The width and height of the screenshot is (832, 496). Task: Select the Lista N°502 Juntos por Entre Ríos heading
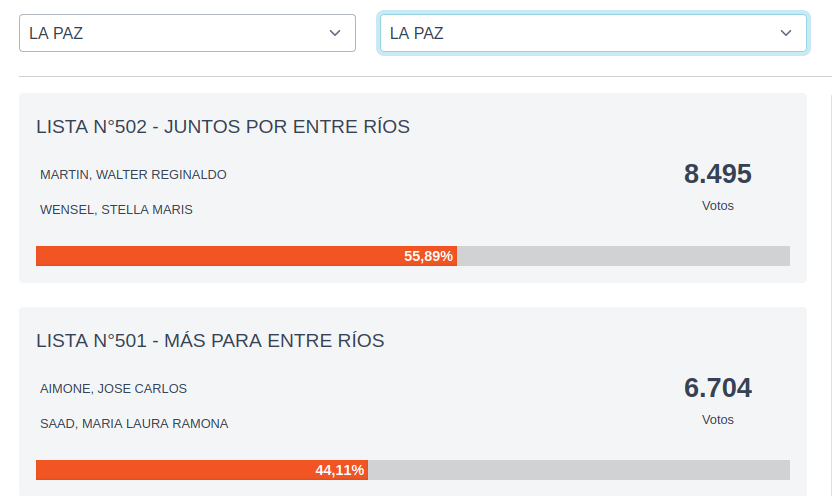tap(223, 127)
